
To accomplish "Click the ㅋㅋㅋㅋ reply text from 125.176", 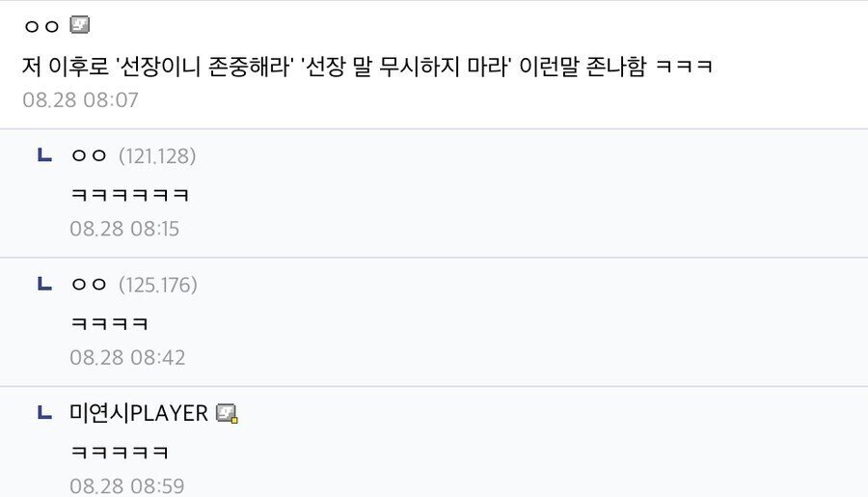I will [x=109, y=324].
